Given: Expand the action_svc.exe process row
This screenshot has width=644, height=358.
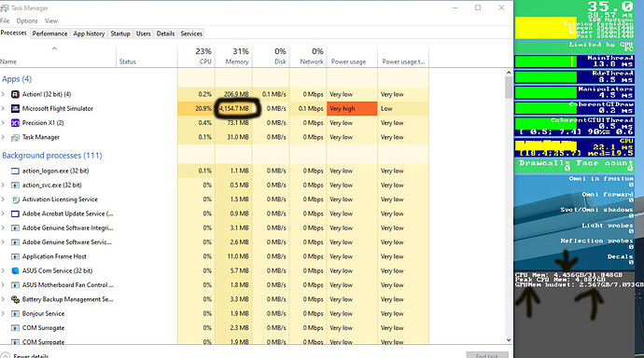Looking at the screenshot, I should [4, 186].
